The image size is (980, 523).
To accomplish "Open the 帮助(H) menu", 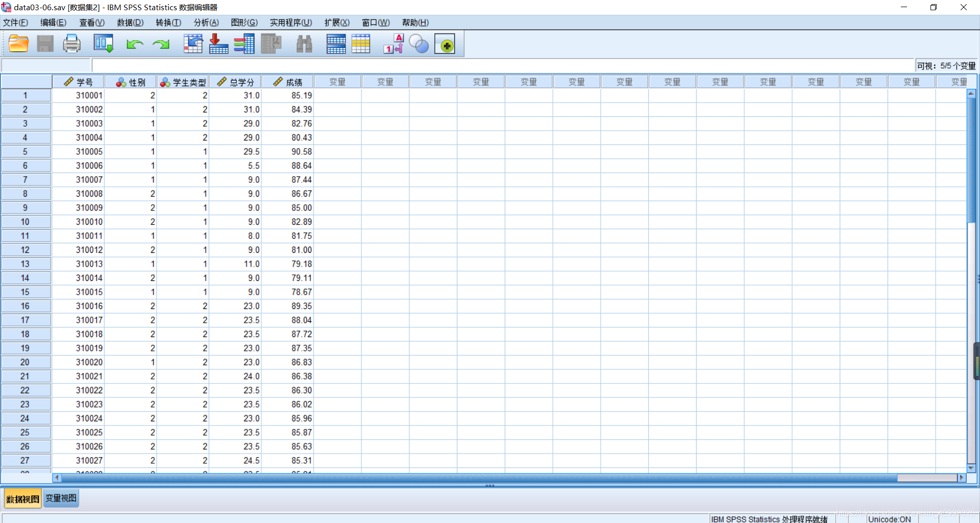I will [x=415, y=22].
